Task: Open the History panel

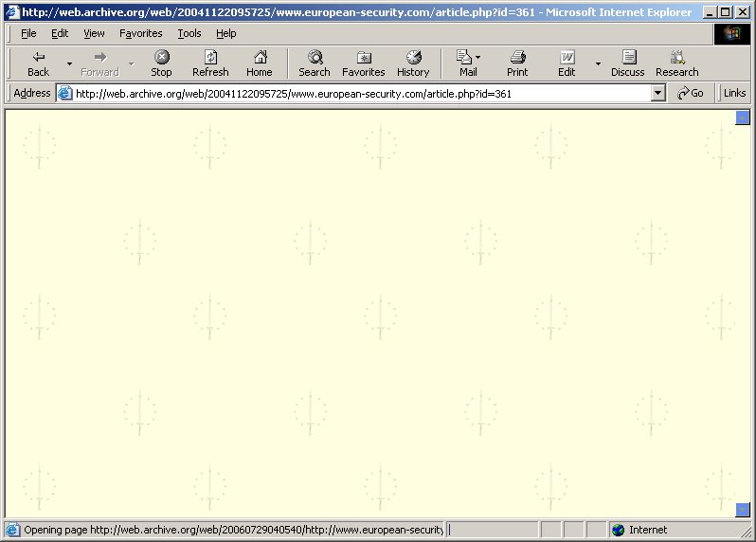Action: [x=413, y=63]
